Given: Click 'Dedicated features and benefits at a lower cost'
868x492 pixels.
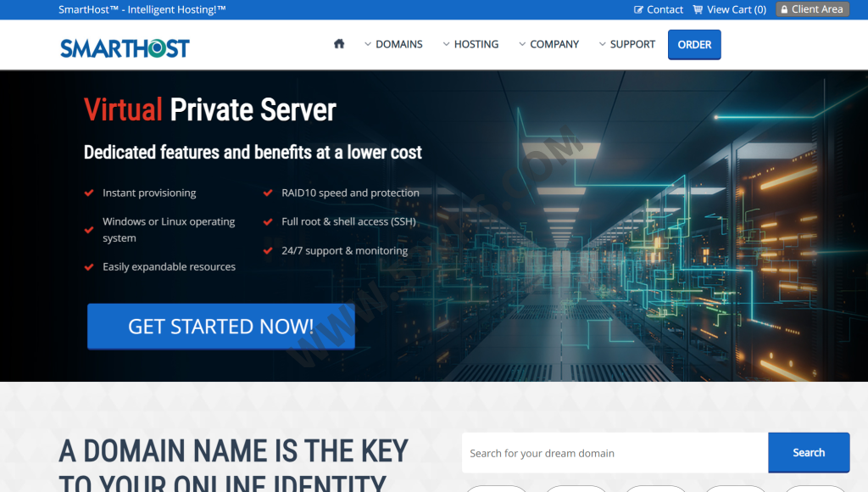Looking at the screenshot, I should click(253, 153).
